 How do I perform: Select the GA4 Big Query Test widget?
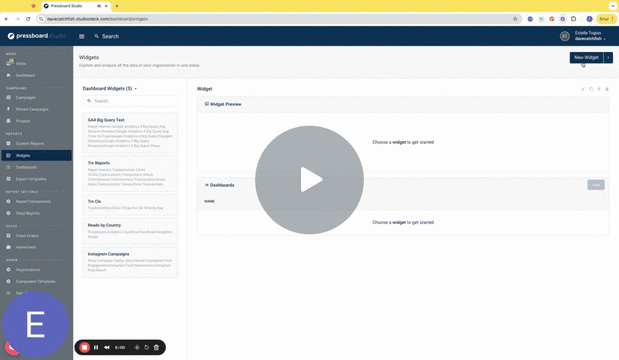(130, 133)
